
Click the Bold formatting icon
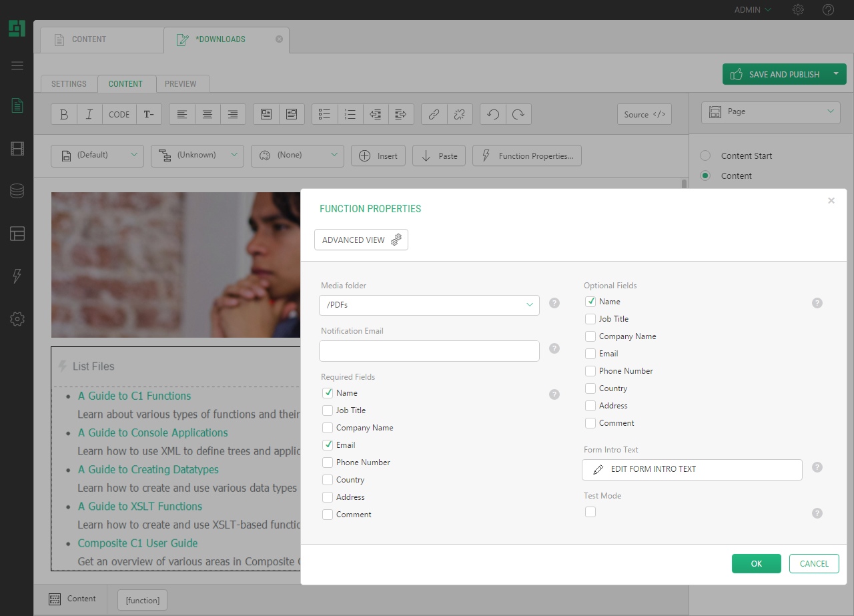(64, 114)
